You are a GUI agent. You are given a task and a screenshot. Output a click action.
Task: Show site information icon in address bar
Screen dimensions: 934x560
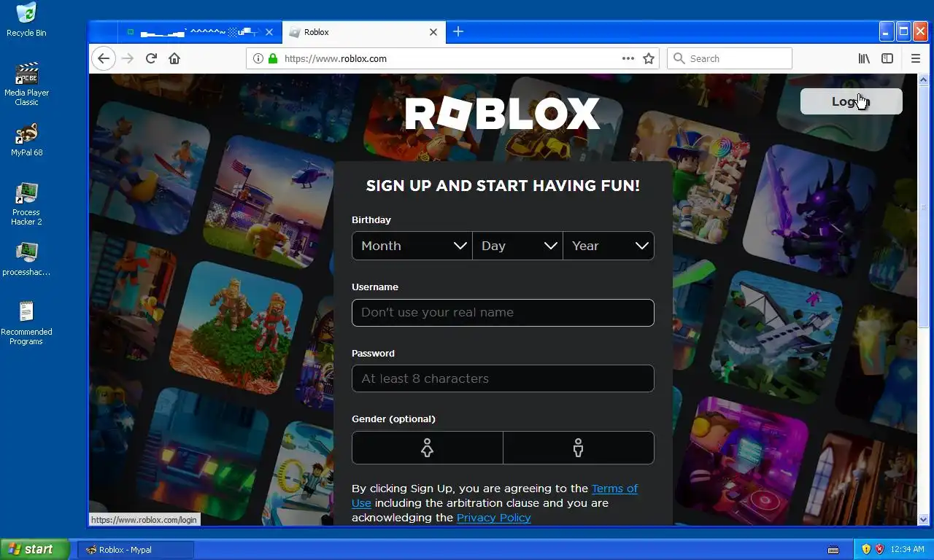(258, 58)
